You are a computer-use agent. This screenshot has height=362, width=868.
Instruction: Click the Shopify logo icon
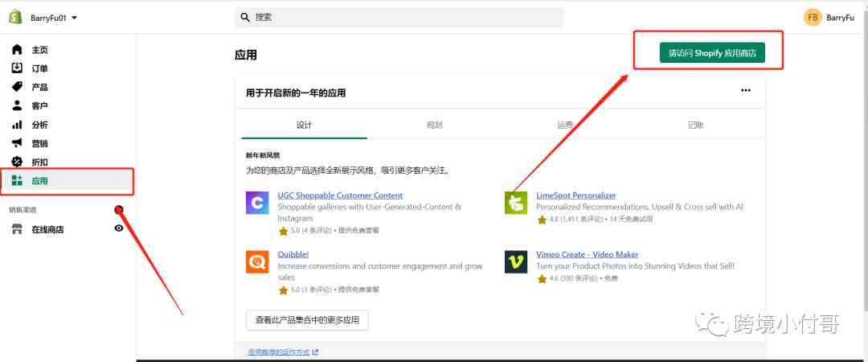point(15,17)
